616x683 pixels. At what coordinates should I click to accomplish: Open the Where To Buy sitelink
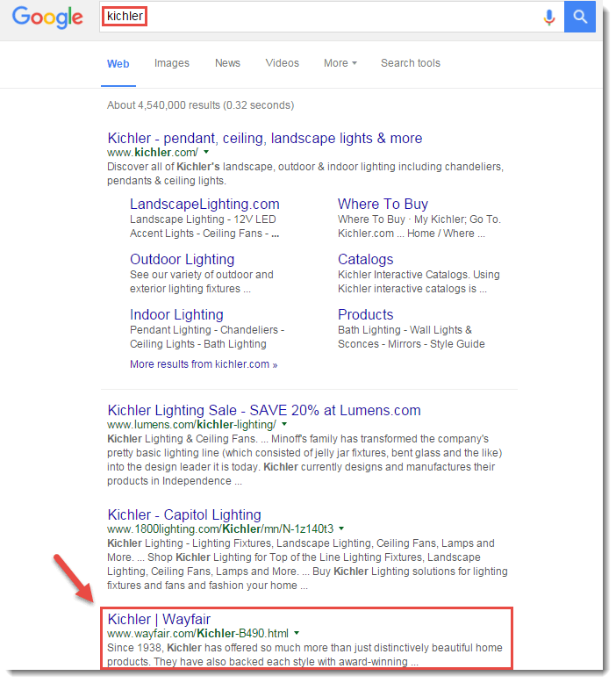(x=383, y=204)
